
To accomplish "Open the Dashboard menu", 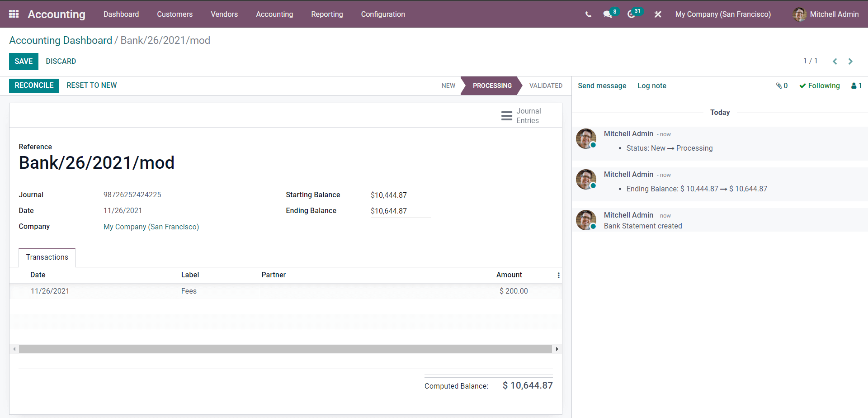I will point(121,14).
